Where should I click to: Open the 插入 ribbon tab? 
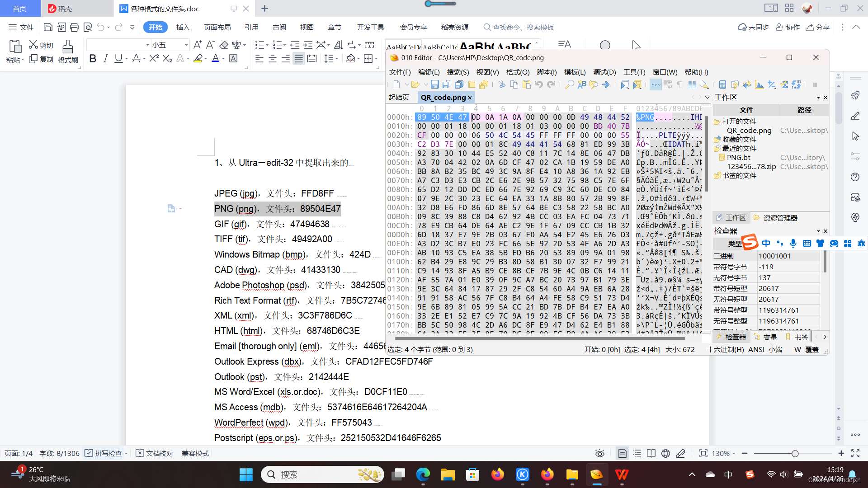coord(183,27)
